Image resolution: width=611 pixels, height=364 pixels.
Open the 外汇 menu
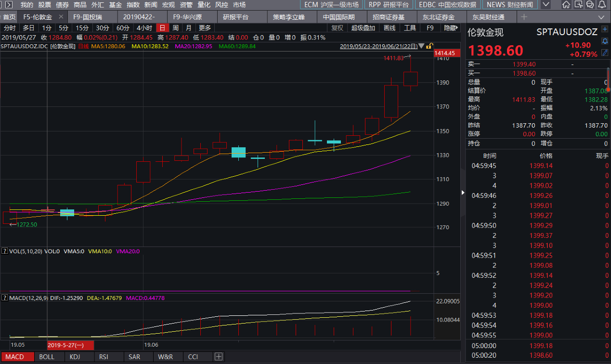click(x=97, y=5)
